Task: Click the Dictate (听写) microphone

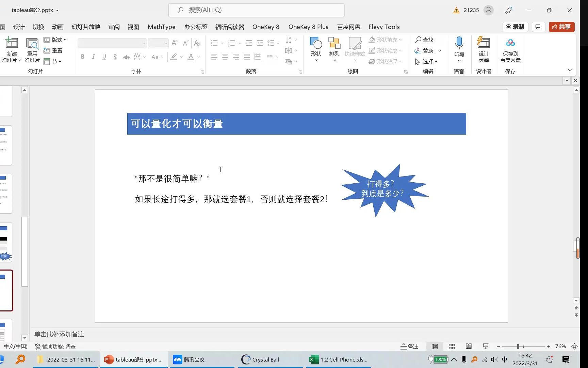Action: coord(459,43)
